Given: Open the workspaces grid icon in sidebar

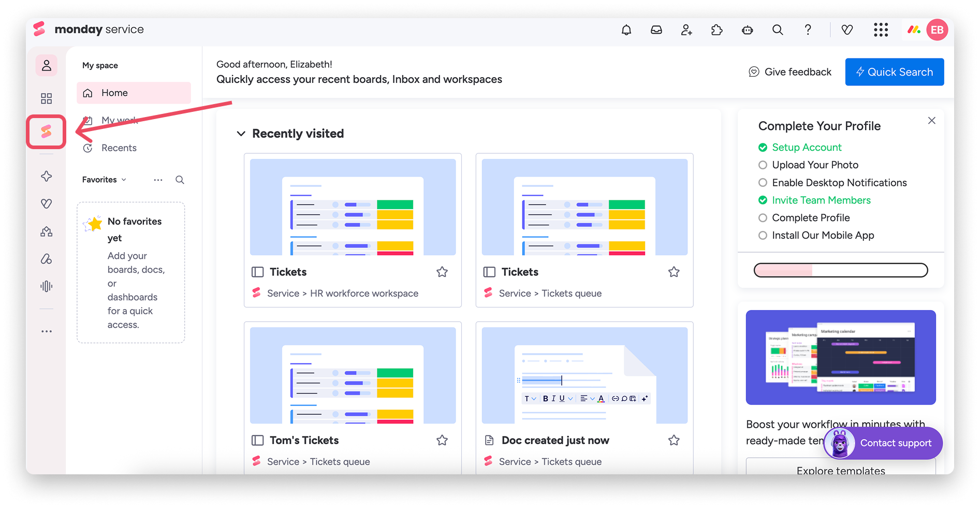Looking at the screenshot, I should tap(46, 98).
